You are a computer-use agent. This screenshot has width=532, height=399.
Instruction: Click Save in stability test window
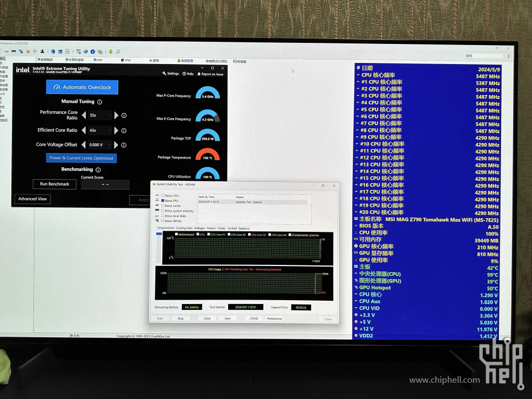tap(227, 319)
